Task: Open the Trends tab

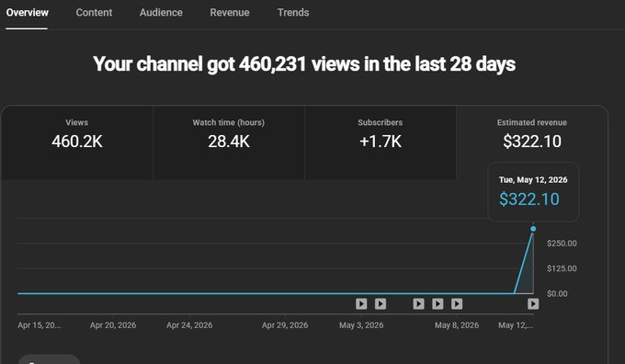Action: point(293,13)
